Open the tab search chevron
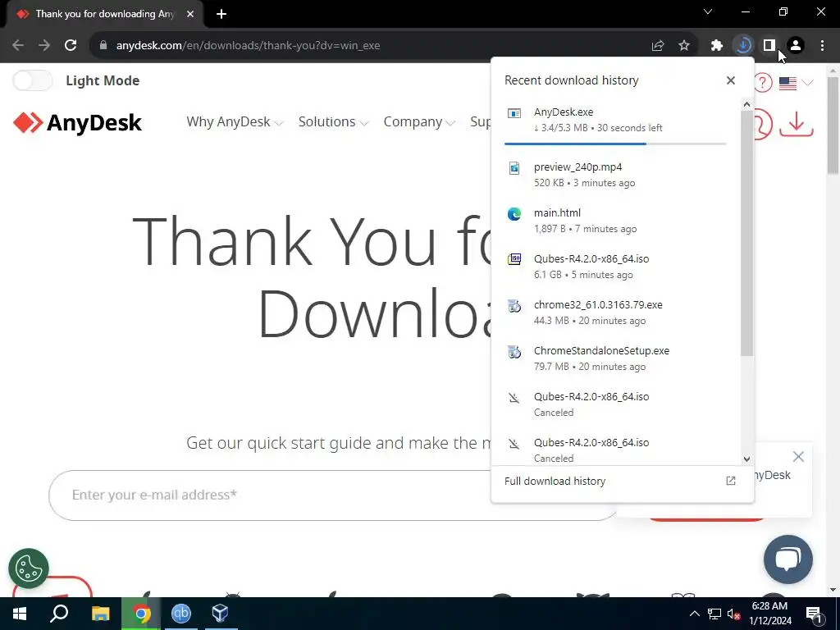 (x=708, y=11)
